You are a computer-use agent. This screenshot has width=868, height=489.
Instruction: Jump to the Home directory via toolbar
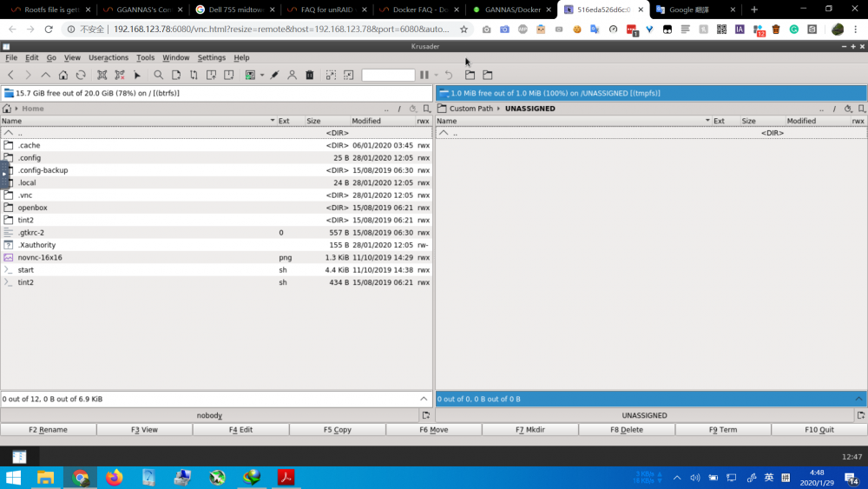63,75
